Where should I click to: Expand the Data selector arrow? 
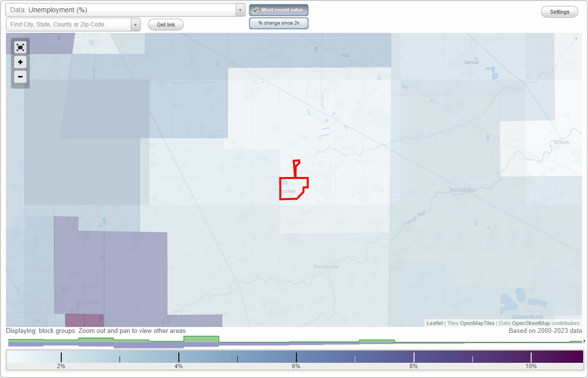(240, 10)
